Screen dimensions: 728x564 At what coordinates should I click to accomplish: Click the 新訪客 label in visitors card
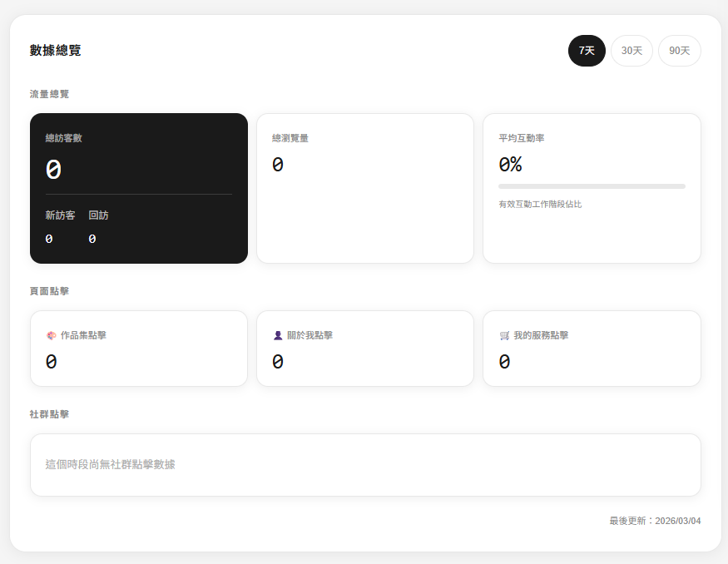pyautogui.click(x=60, y=215)
